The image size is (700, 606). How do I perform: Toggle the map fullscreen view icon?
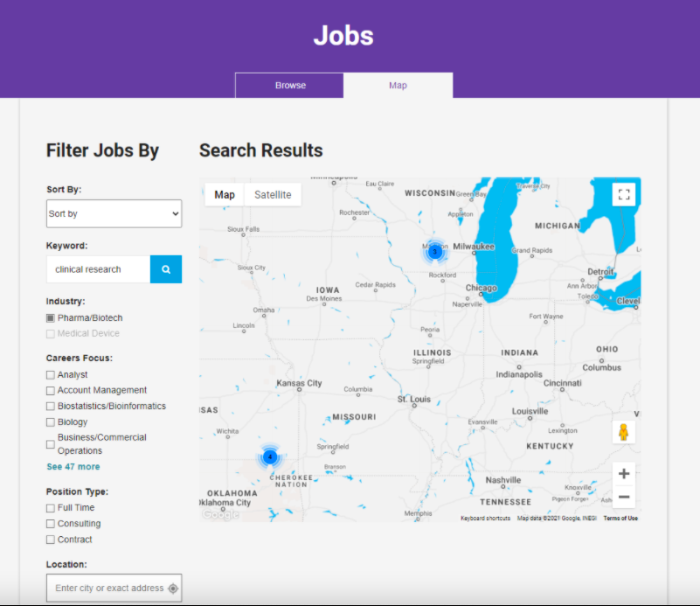624,195
